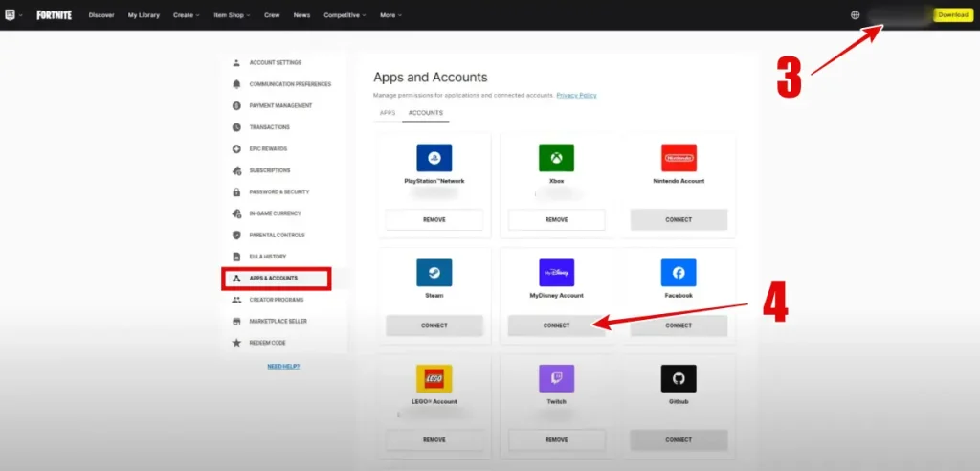Click the Subscriptions sidebar icon
The height and width of the screenshot is (471, 980).
click(236, 170)
